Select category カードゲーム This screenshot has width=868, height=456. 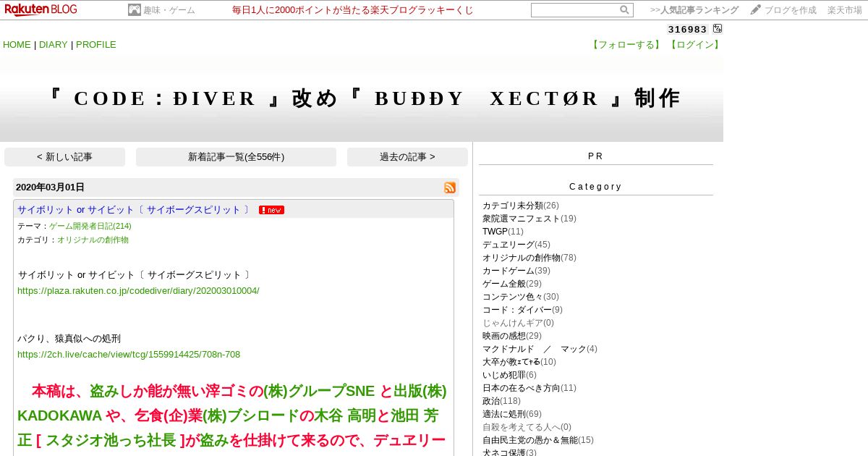coord(509,271)
